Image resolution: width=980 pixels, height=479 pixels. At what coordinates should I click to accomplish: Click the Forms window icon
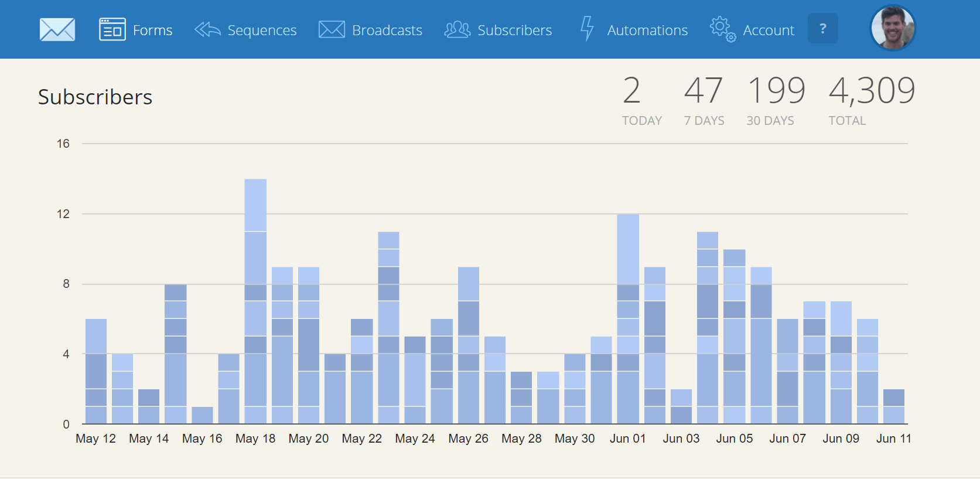pyautogui.click(x=112, y=29)
